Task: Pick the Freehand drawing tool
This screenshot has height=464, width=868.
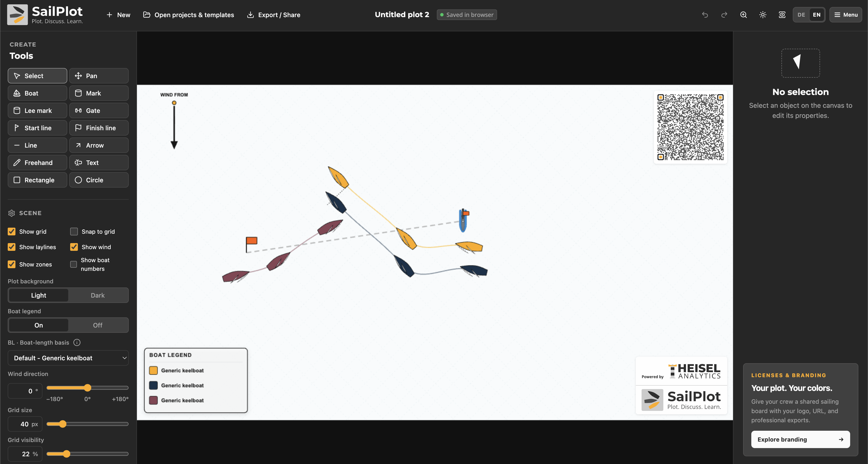Action: (37, 162)
